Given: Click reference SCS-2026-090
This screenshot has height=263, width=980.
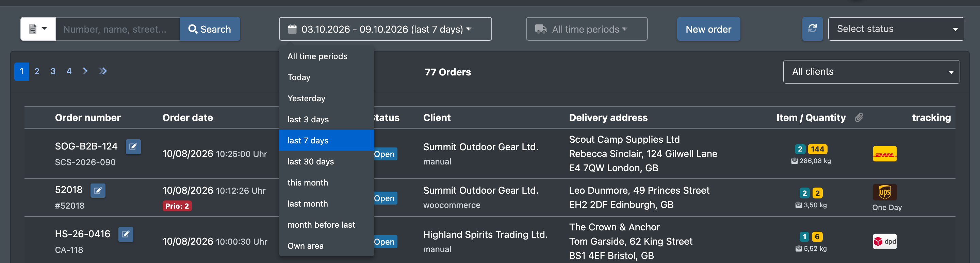Looking at the screenshot, I should coord(85,162).
